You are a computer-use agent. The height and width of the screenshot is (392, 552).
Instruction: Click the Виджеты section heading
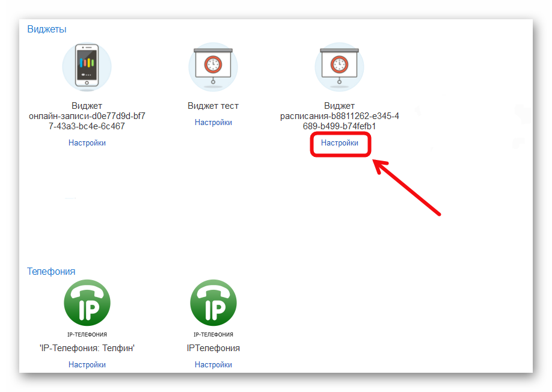46,29
